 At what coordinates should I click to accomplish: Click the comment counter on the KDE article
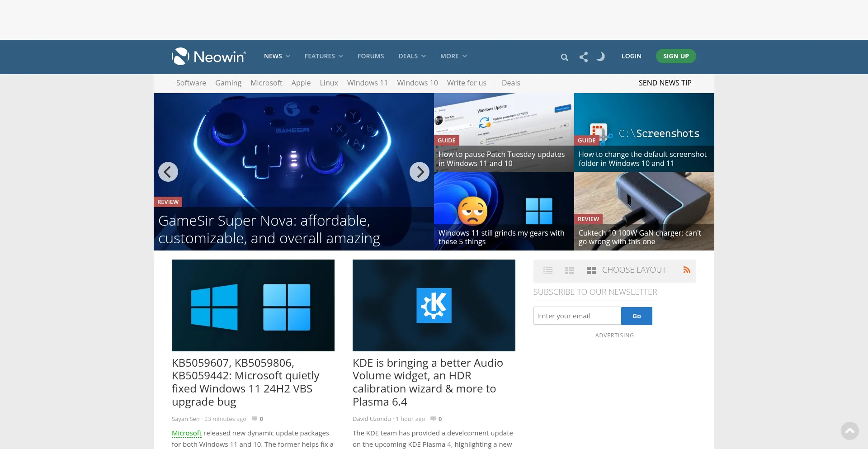pos(436,419)
